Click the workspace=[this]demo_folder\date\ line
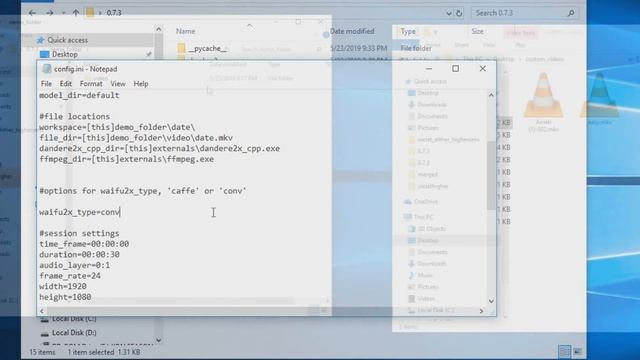 click(117, 127)
